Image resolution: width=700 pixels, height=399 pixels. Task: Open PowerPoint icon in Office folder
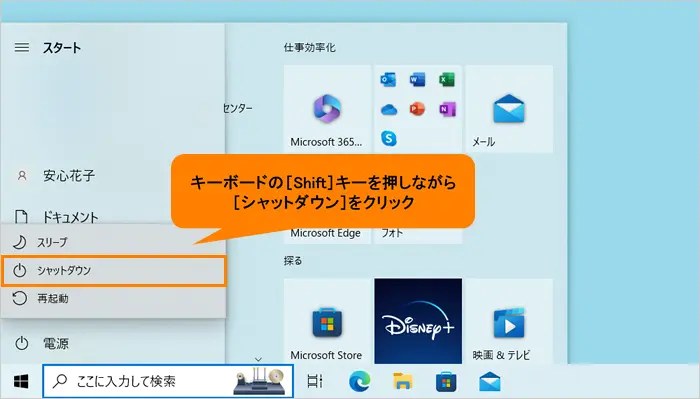pyautogui.click(x=417, y=109)
